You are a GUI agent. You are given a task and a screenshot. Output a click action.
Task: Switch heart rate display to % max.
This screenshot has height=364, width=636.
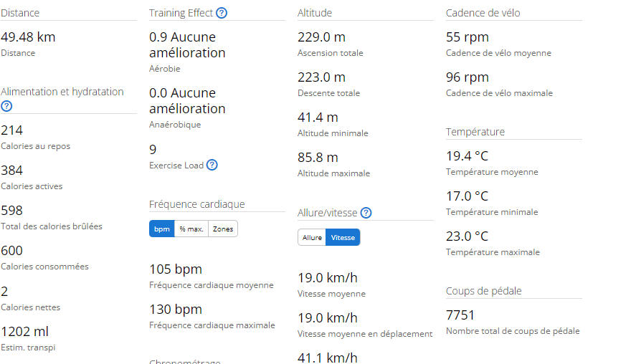click(191, 229)
